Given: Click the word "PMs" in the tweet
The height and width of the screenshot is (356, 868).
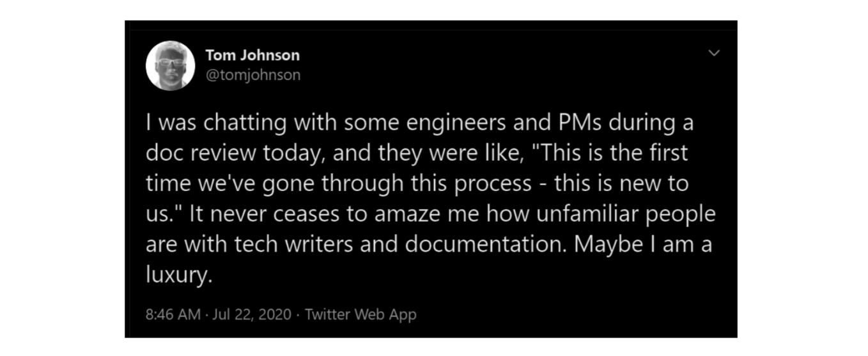Looking at the screenshot, I should pyautogui.click(x=583, y=123).
